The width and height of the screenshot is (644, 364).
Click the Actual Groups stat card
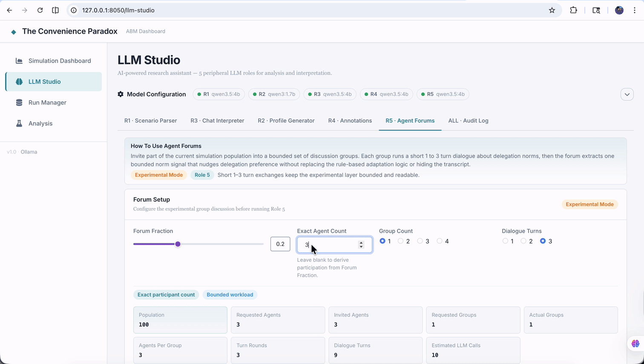point(571,320)
